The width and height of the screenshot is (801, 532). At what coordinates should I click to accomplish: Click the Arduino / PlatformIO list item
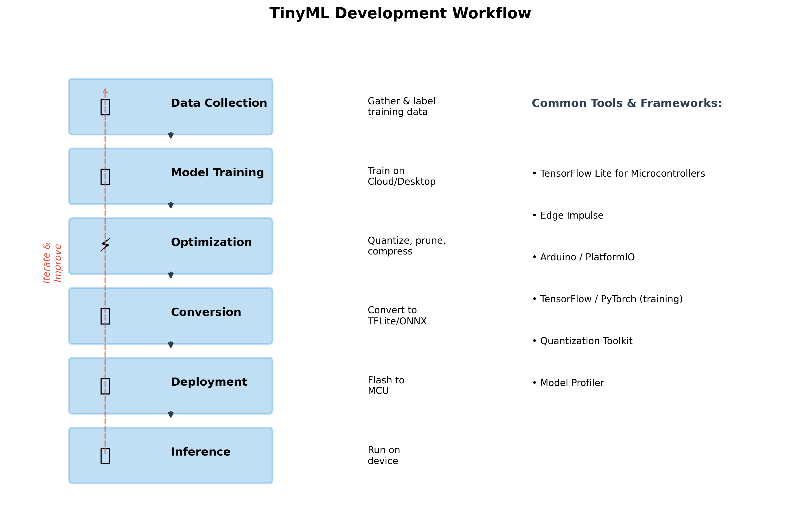[x=583, y=257]
